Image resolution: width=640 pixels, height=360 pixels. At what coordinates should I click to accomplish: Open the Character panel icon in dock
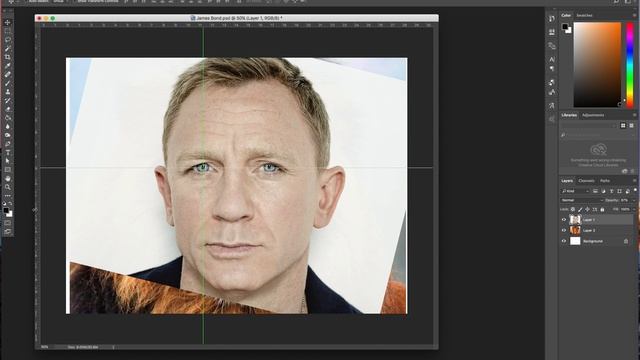tap(552, 60)
